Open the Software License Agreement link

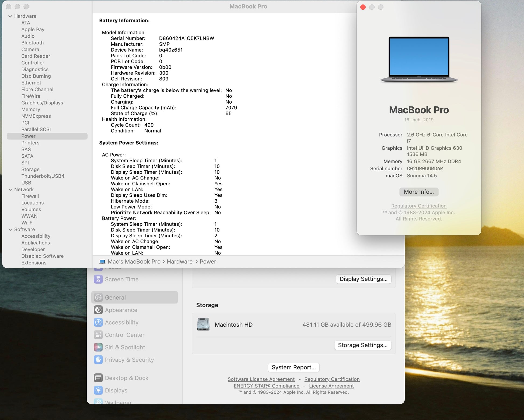(261, 379)
